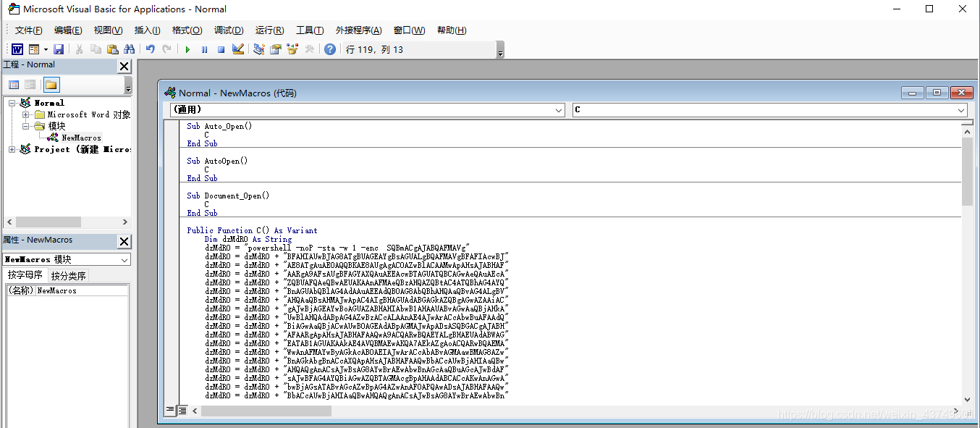The width and height of the screenshot is (980, 428).
Task: Click 'Dim dzMdRO As String' code line
Action: (248, 239)
